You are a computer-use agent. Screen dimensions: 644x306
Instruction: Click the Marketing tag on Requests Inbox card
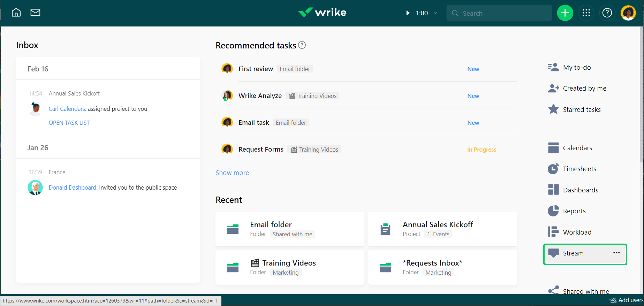[x=438, y=273]
